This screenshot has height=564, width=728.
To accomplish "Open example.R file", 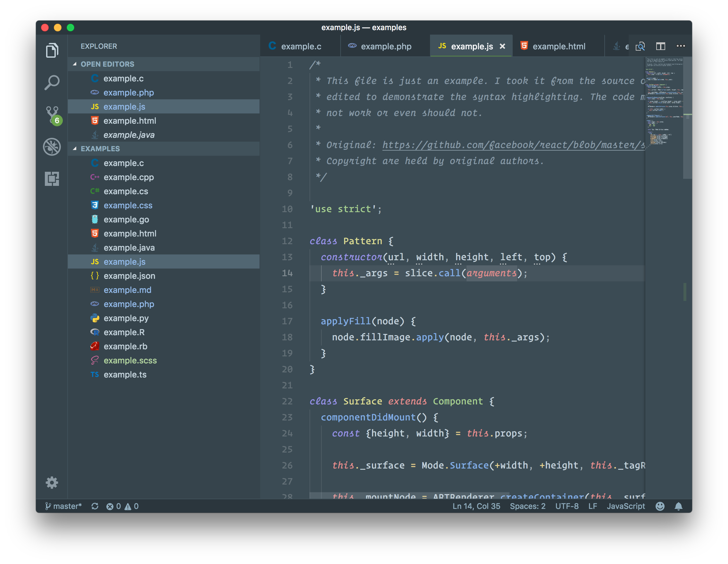I will point(164,332).
